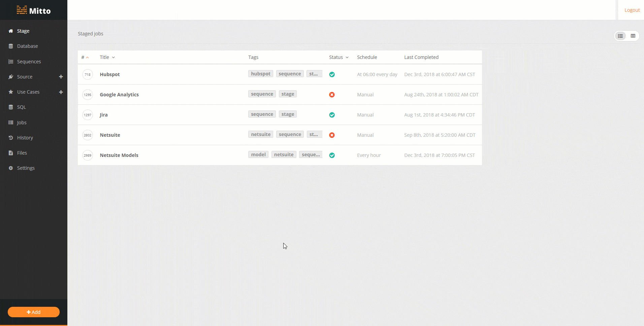Click the Database icon in sidebar
Screen dimensions: 644x326
(x=11, y=46)
